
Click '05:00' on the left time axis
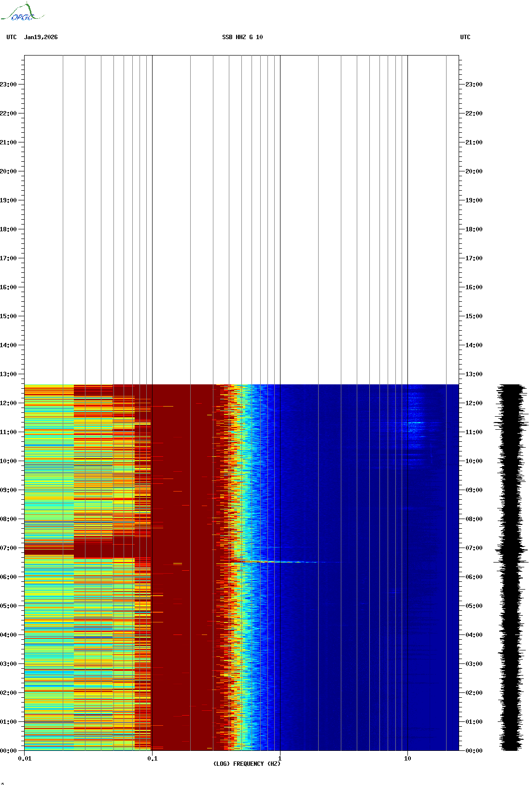click(8, 606)
